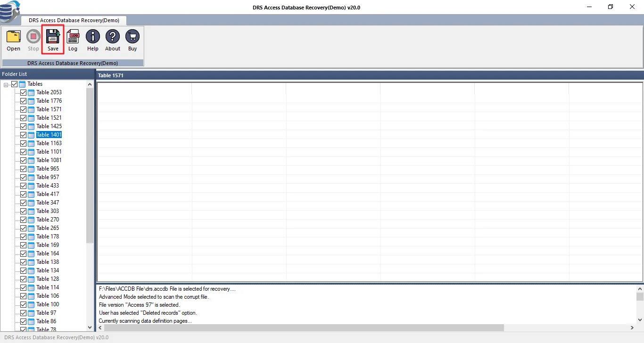Toggle the Table 347 checkbox
This screenshot has width=644, height=343.
(23, 203)
